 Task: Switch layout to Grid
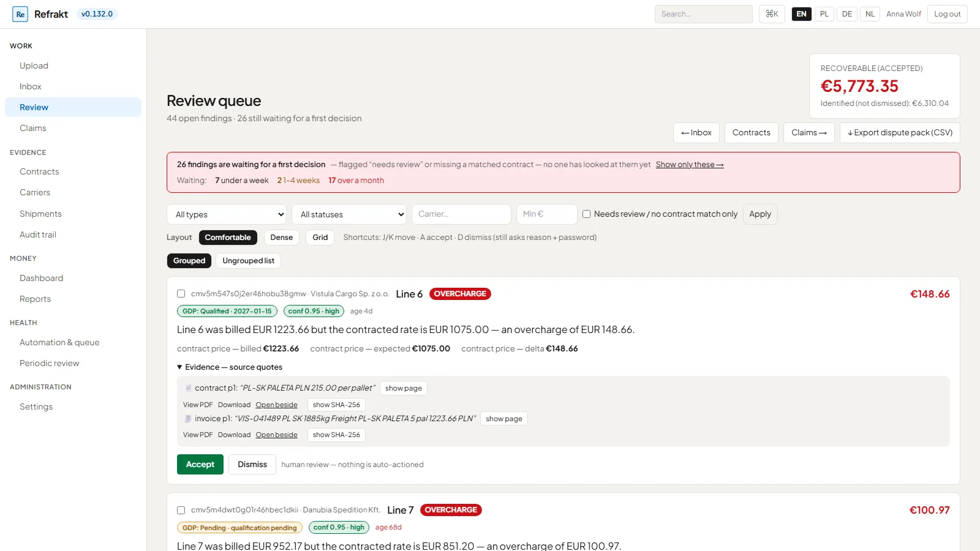click(320, 238)
